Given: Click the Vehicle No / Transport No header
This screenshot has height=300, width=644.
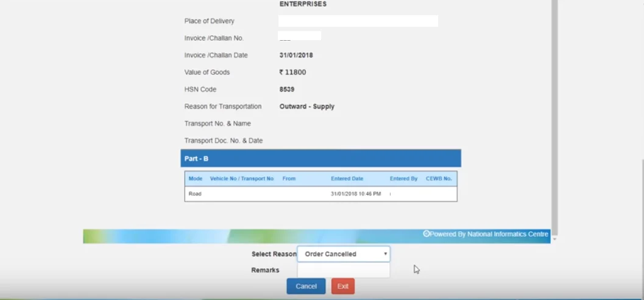Looking at the screenshot, I should coord(241,178).
